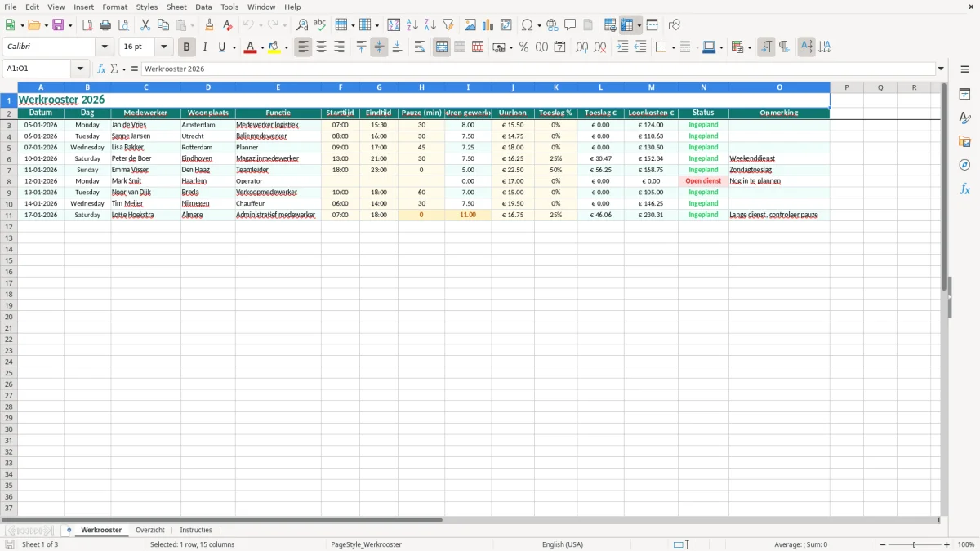
Task: Click the 100% zoom level
Action: [x=966, y=544]
